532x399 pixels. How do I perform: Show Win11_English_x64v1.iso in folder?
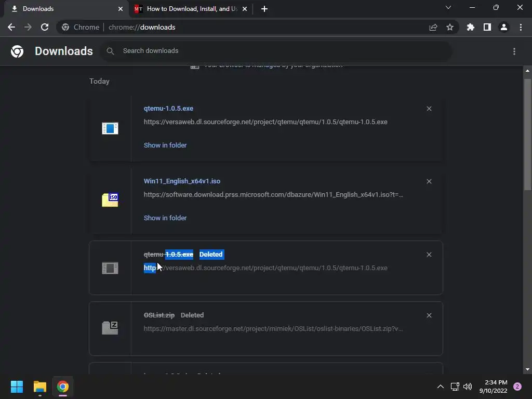tap(165, 218)
